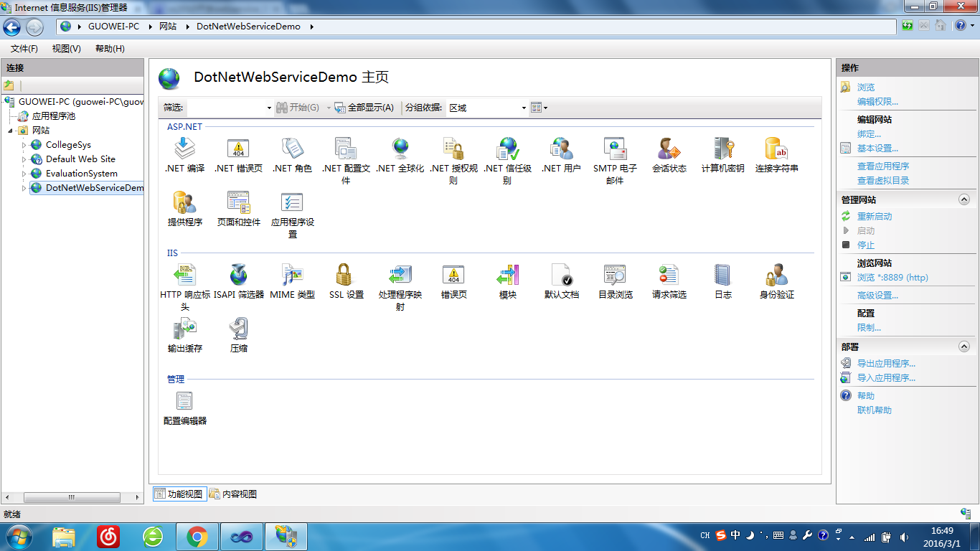
Task: Open 高级设置... link
Action: (877, 296)
